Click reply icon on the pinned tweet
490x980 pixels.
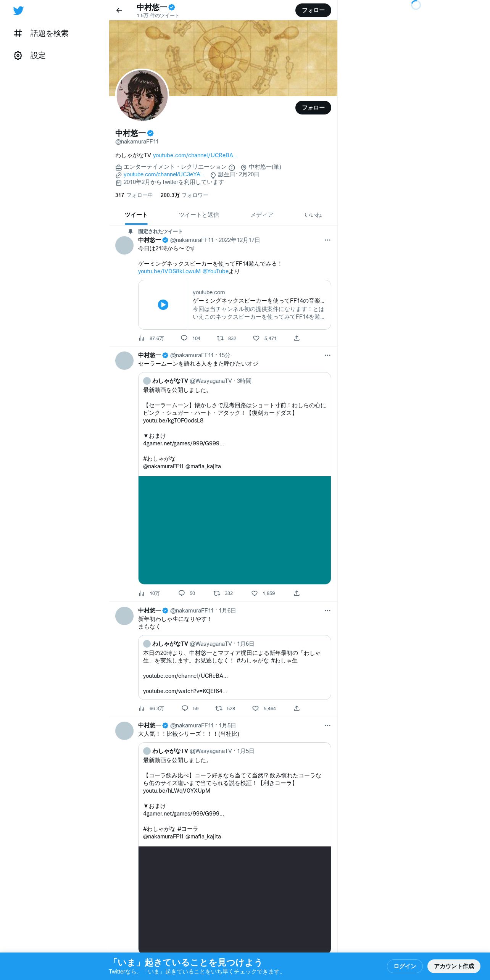coord(184,338)
